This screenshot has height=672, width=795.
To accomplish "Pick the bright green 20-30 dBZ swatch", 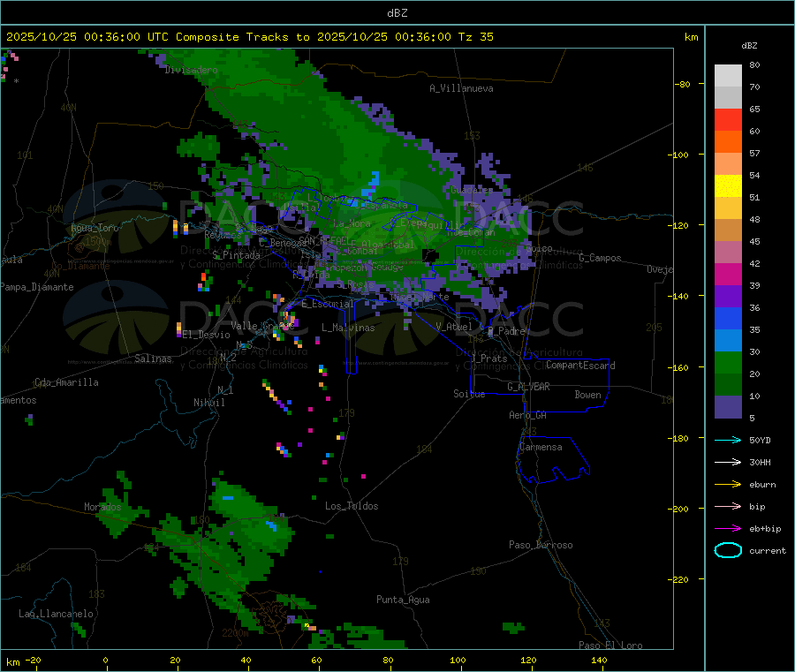I will [728, 362].
